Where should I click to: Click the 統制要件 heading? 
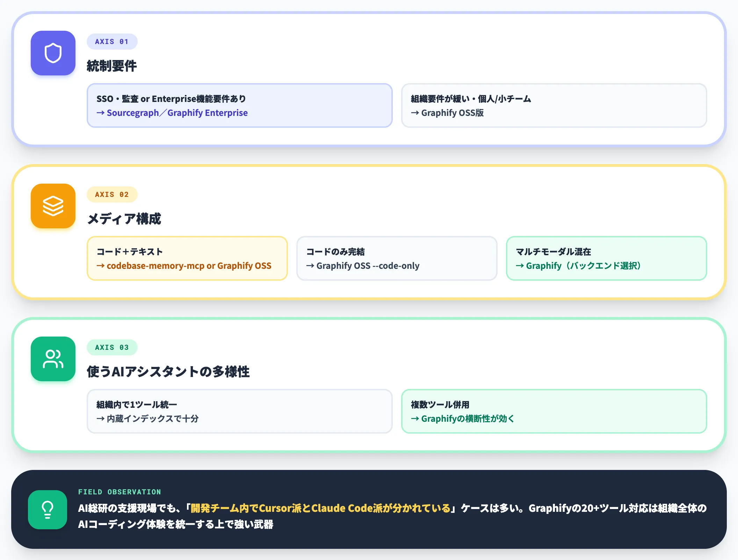click(112, 66)
